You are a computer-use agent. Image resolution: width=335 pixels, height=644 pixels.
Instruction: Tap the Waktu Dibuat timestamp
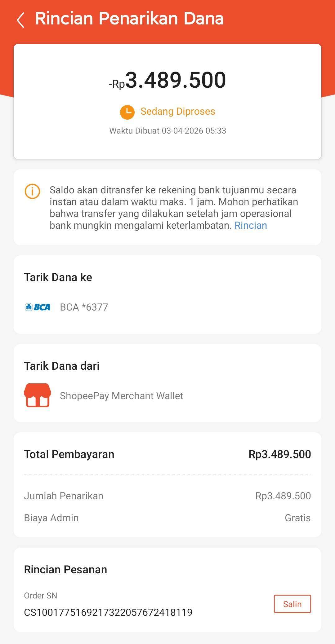pos(167,131)
